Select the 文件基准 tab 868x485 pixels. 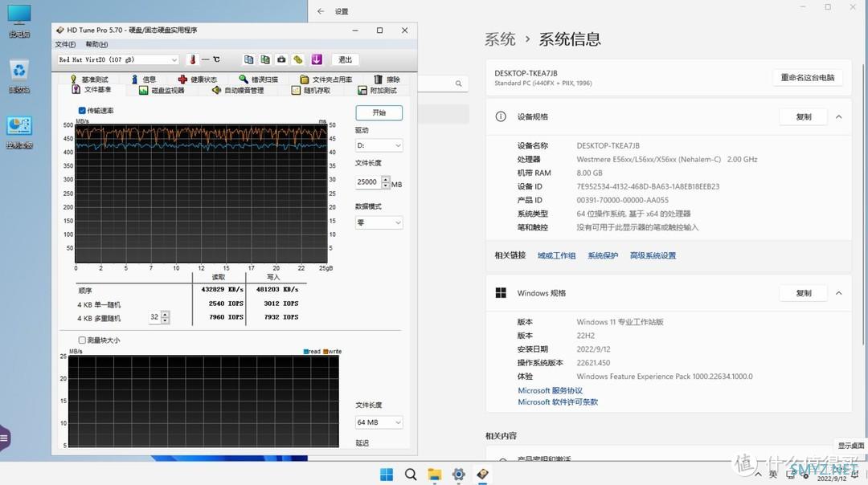(92, 90)
